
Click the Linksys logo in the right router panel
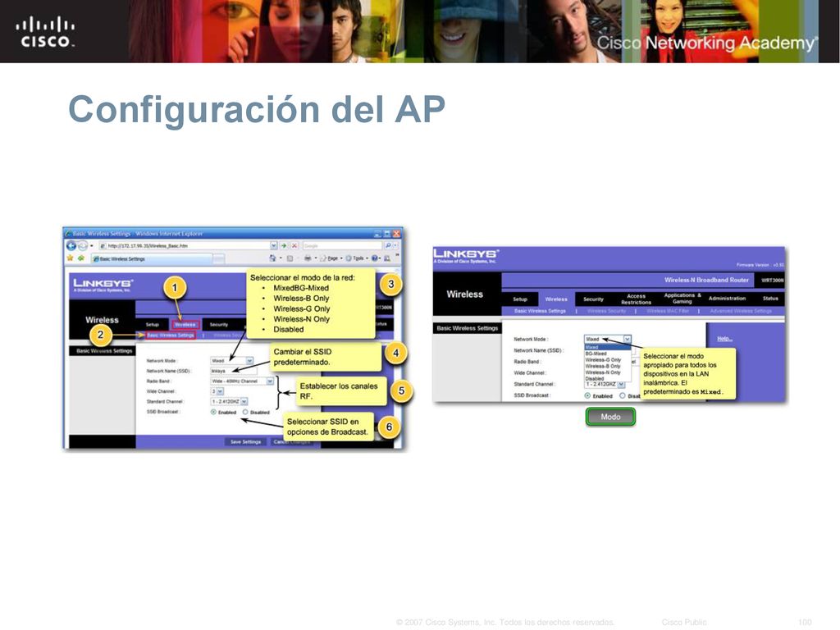pyautogui.click(x=466, y=255)
